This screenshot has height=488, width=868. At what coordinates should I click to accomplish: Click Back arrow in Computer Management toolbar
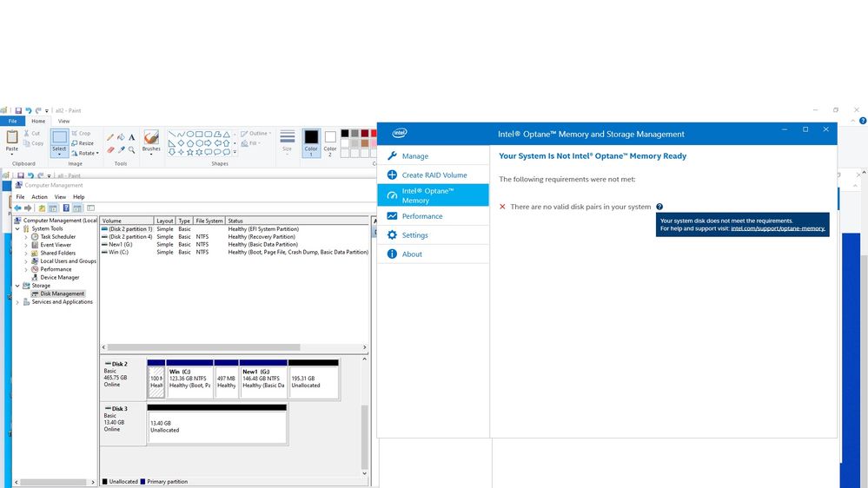coord(17,208)
